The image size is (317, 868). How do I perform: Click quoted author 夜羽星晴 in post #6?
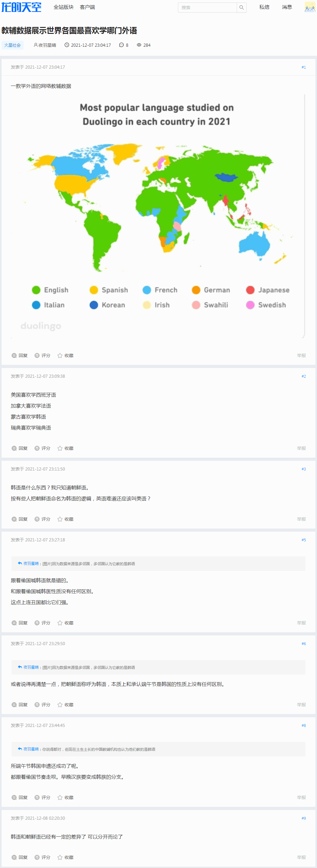[31, 667]
